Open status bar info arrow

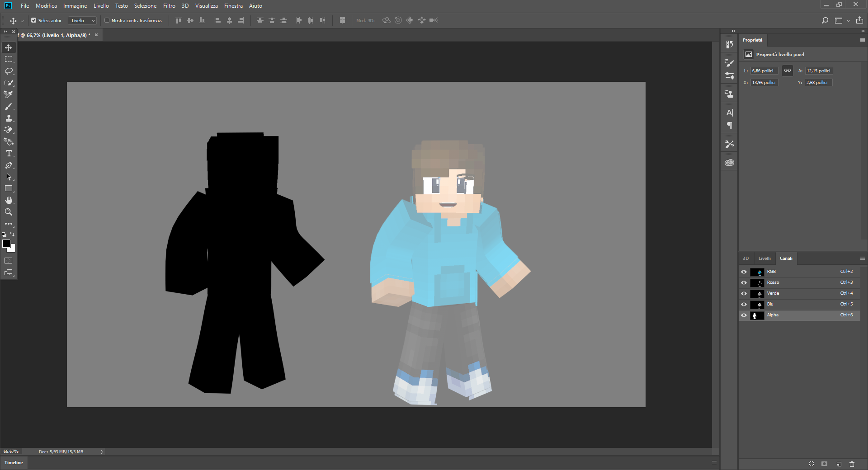point(102,451)
